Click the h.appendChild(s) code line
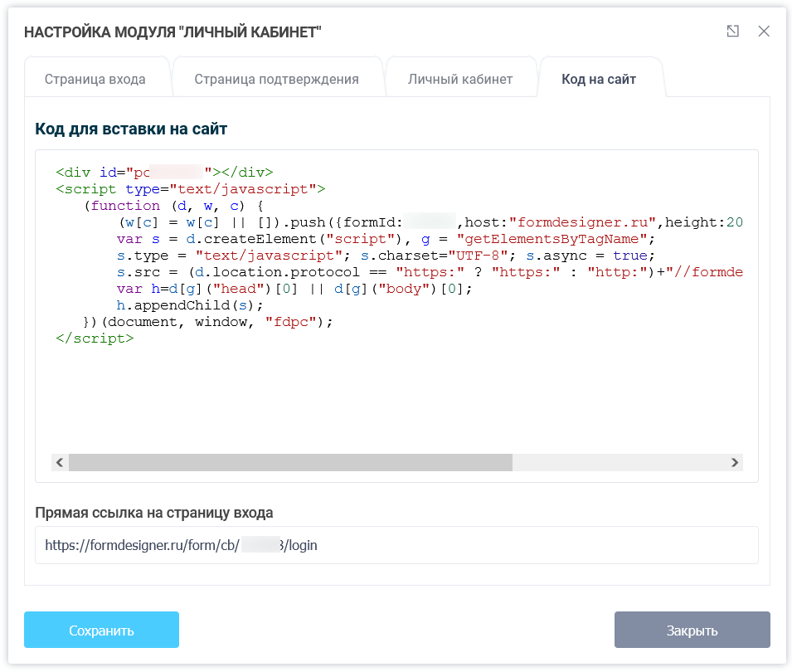Screen dimensions: 792x672 190,305
